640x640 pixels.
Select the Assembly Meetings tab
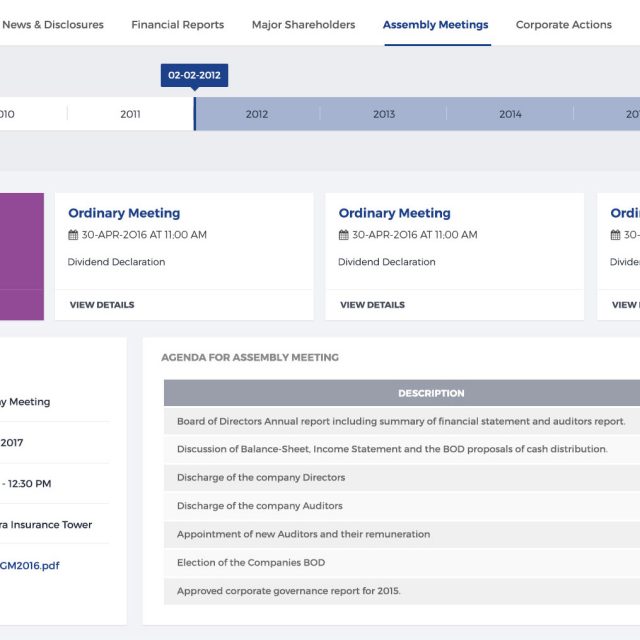coord(435,25)
